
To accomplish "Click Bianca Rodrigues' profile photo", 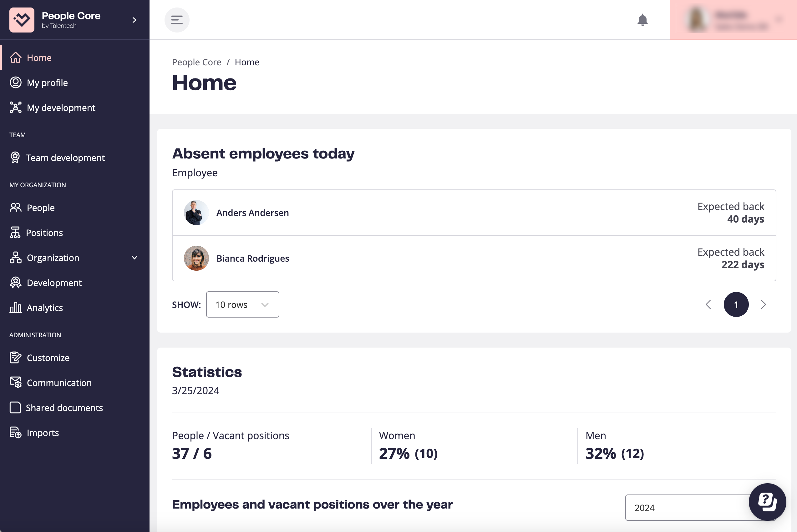I will tap(196, 258).
